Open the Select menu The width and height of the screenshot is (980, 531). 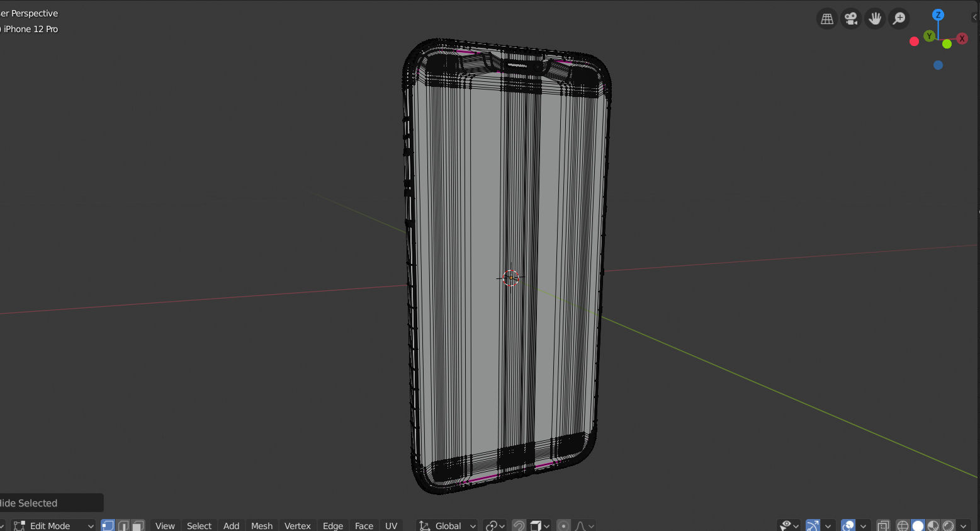click(x=199, y=525)
